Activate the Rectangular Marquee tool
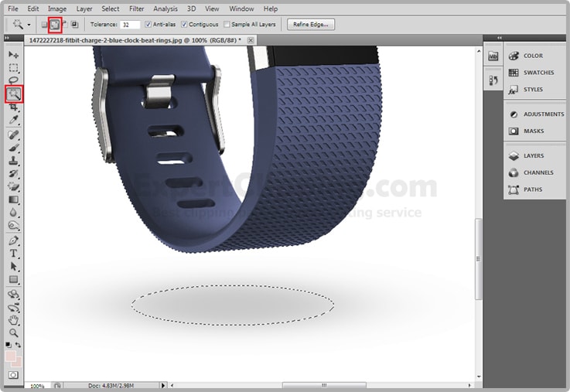Screen dimensions: 570x392 [x=14, y=68]
